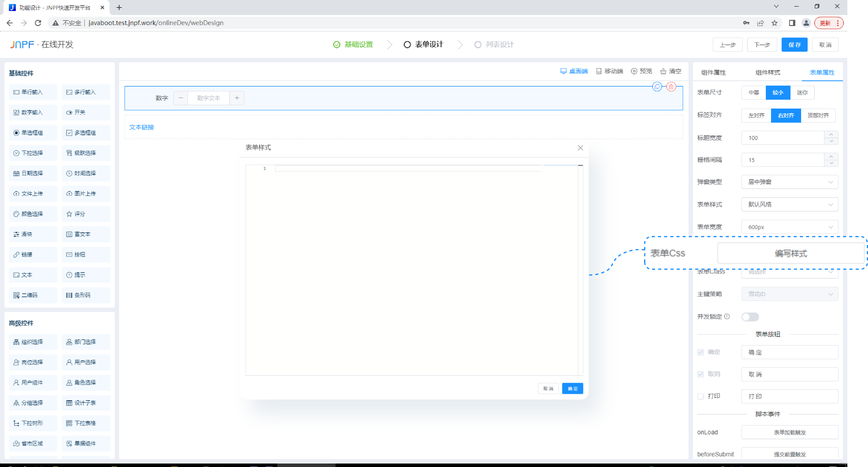The height and width of the screenshot is (467, 868).
Task: Add the 下拉选择 control
Action: point(33,153)
